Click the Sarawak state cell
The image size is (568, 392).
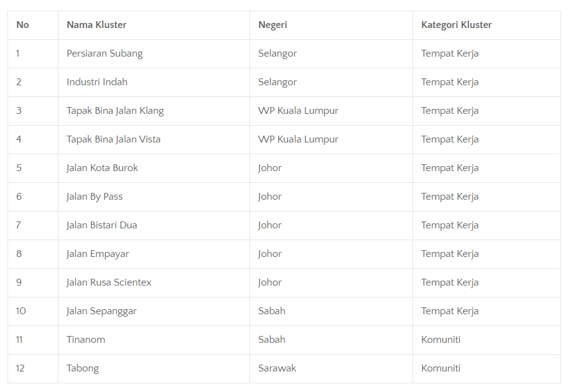point(277,368)
